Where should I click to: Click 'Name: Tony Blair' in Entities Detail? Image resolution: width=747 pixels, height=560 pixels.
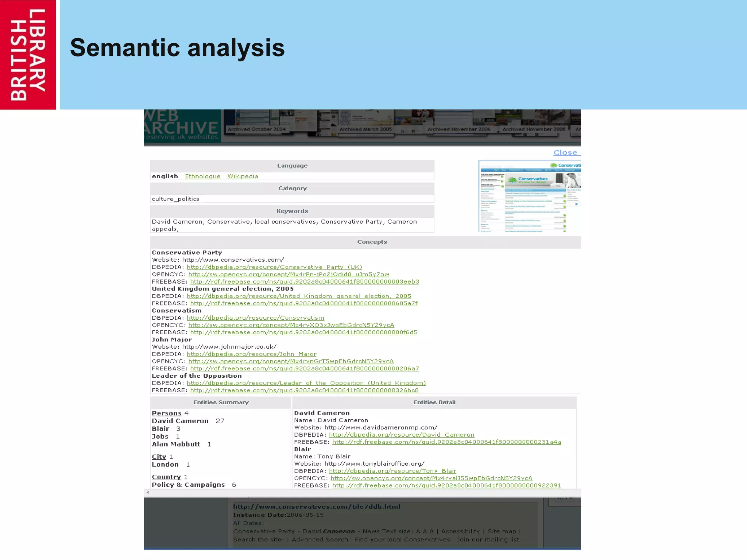(x=322, y=456)
